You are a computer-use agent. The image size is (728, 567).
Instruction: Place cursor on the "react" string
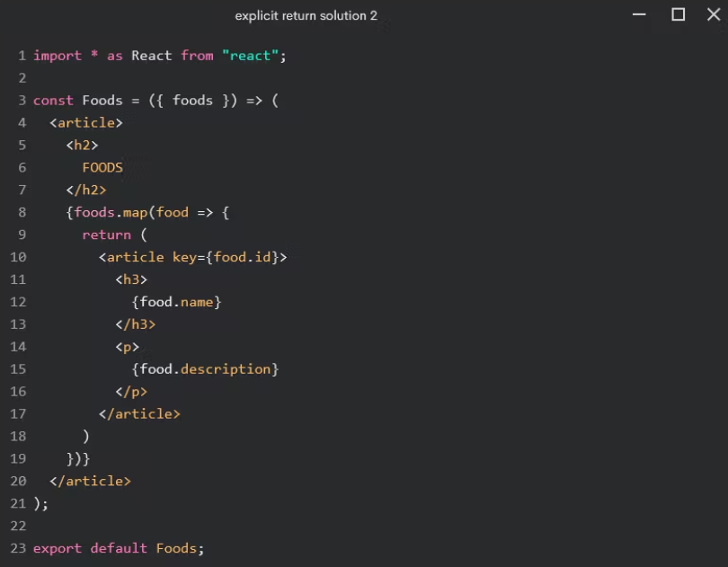point(250,56)
